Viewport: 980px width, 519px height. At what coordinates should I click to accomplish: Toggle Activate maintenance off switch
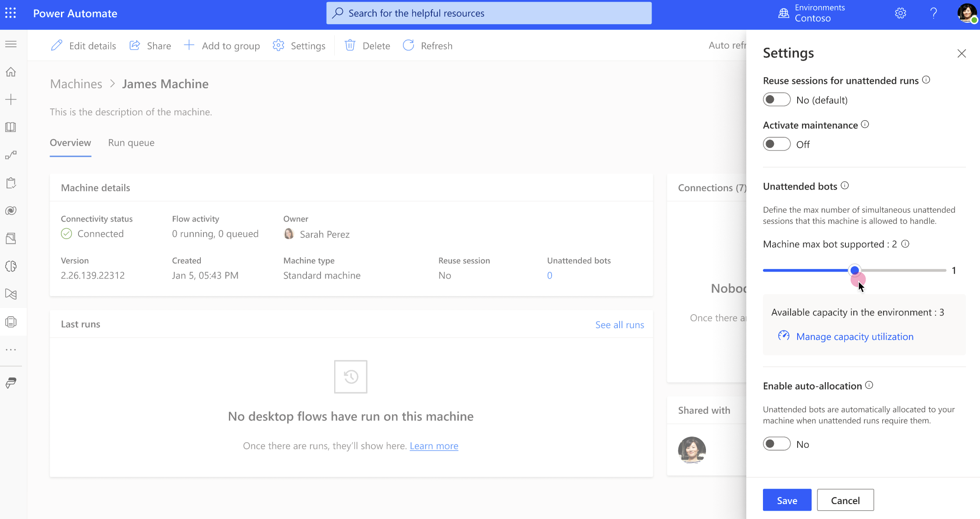777,144
